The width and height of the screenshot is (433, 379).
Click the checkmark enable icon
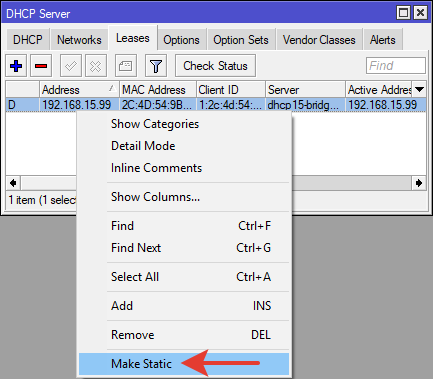(x=71, y=66)
